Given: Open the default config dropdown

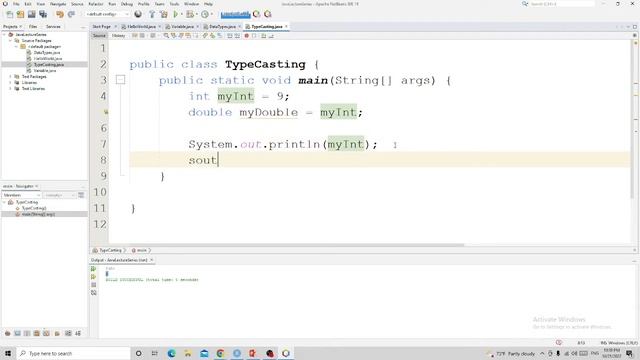Looking at the screenshot, I should (x=107, y=14).
